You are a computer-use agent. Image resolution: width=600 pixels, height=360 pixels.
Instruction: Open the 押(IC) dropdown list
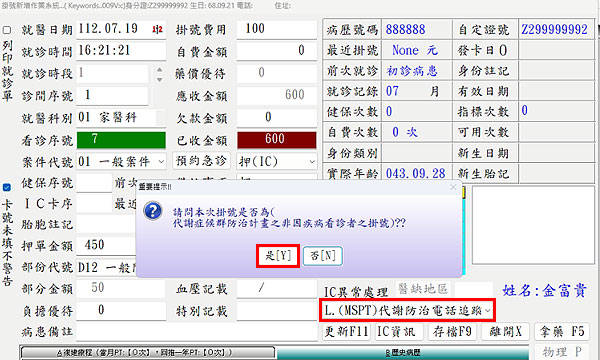[x=312, y=162]
